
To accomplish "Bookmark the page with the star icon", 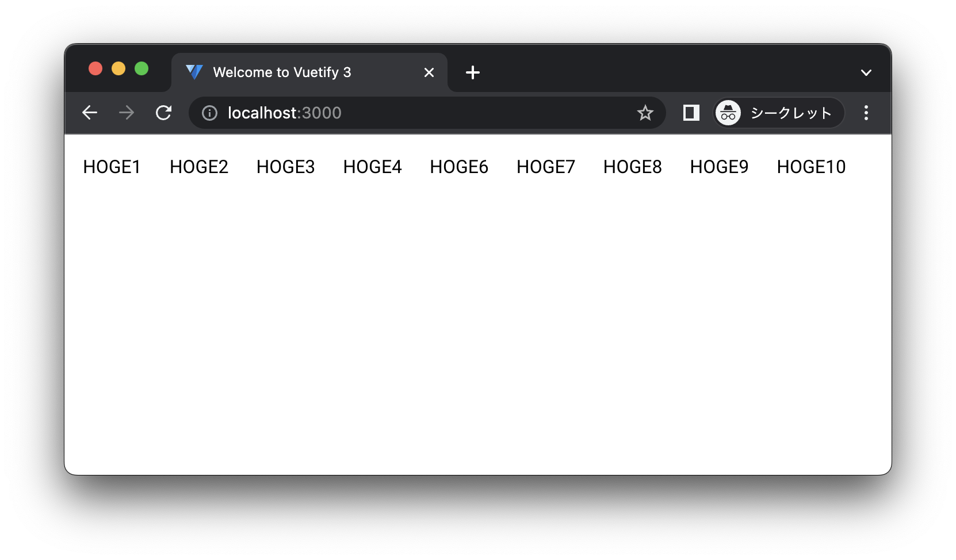I will (646, 113).
